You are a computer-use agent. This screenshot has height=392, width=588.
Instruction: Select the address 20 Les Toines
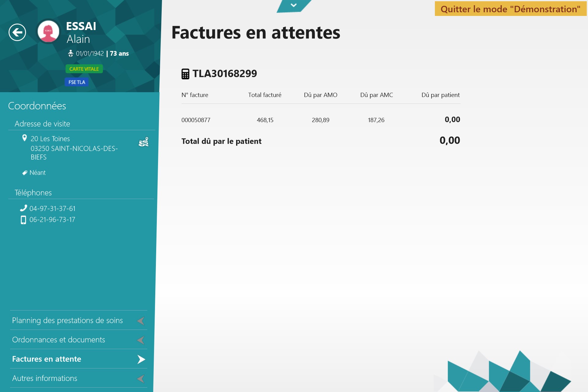[50, 139]
